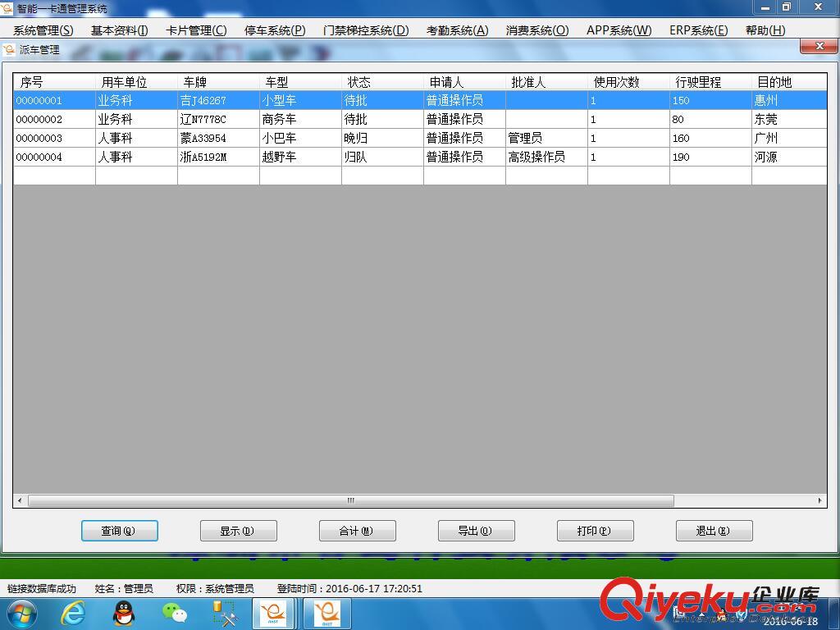Click the 序号 column header

click(54, 82)
